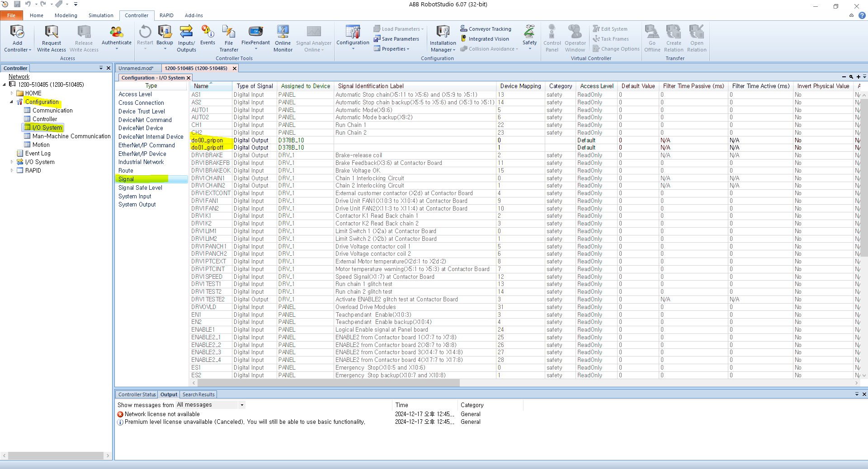868x469 pixels.
Task: Select the do00_gripon signal row
Action: click(524, 140)
